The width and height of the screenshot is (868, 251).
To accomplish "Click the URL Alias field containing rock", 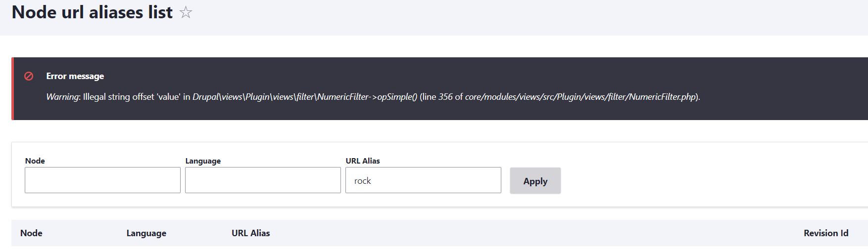I will 423,180.
